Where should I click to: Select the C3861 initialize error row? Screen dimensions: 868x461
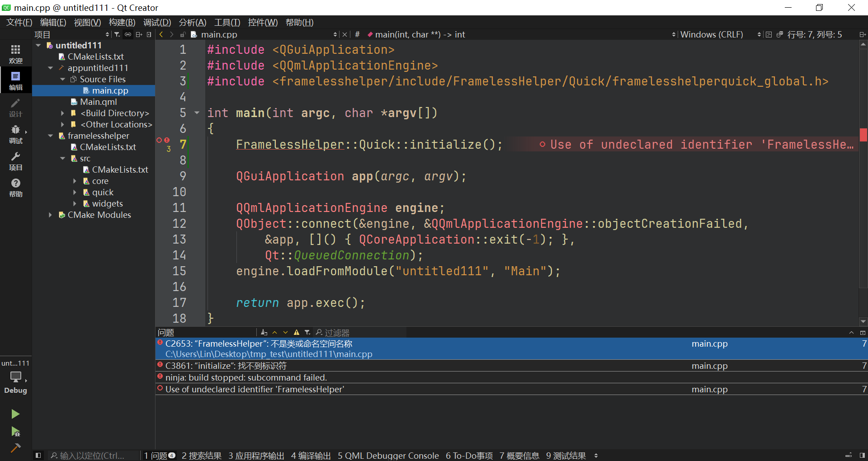coord(511,366)
